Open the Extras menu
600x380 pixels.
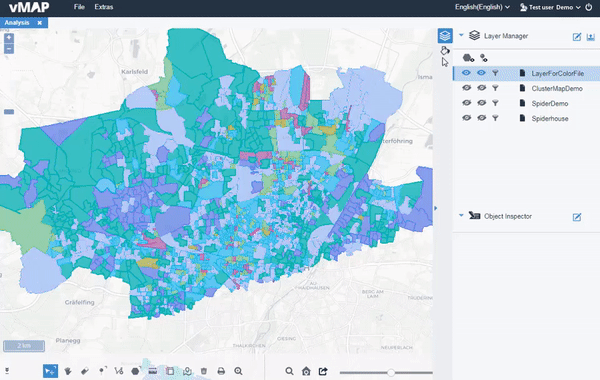point(104,7)
